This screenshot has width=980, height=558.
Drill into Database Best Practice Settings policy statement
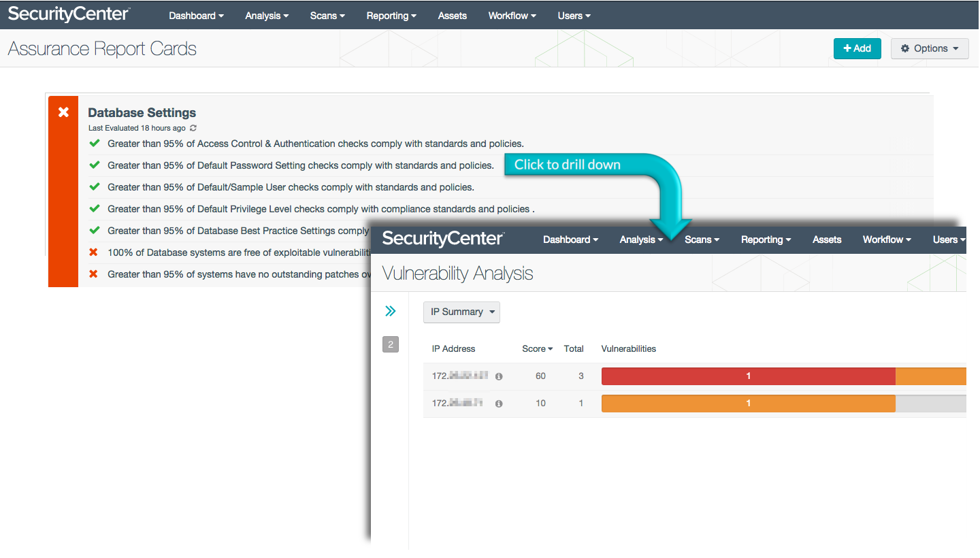[238, 231]
